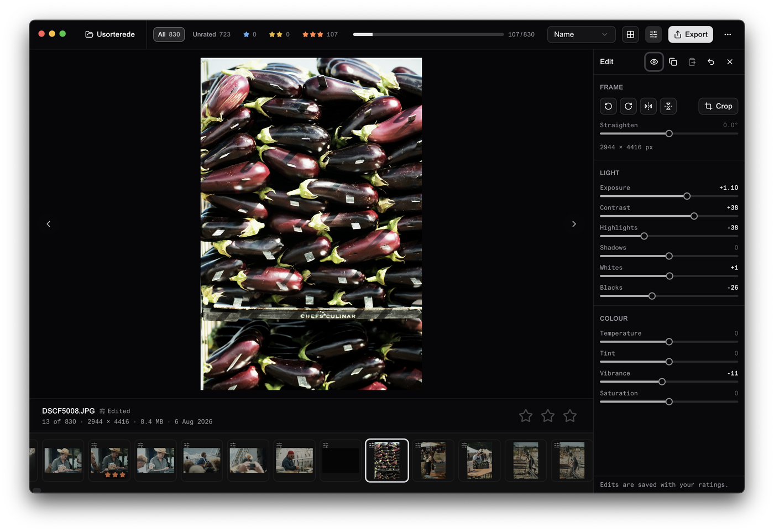The height and width of the screenshot is (532, 774).
Task: Filter by one-star photos
Action: coord(250,34)
